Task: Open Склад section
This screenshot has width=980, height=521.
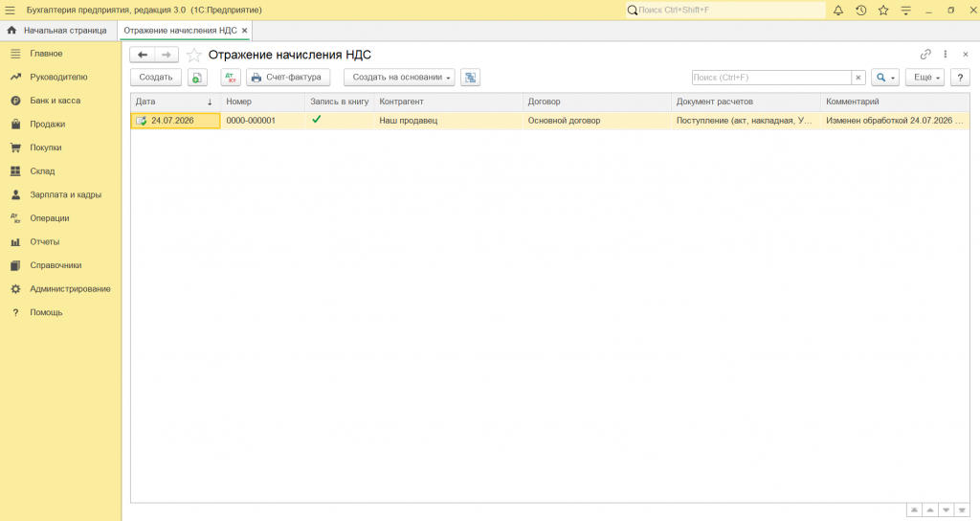Action: (42, 171)
